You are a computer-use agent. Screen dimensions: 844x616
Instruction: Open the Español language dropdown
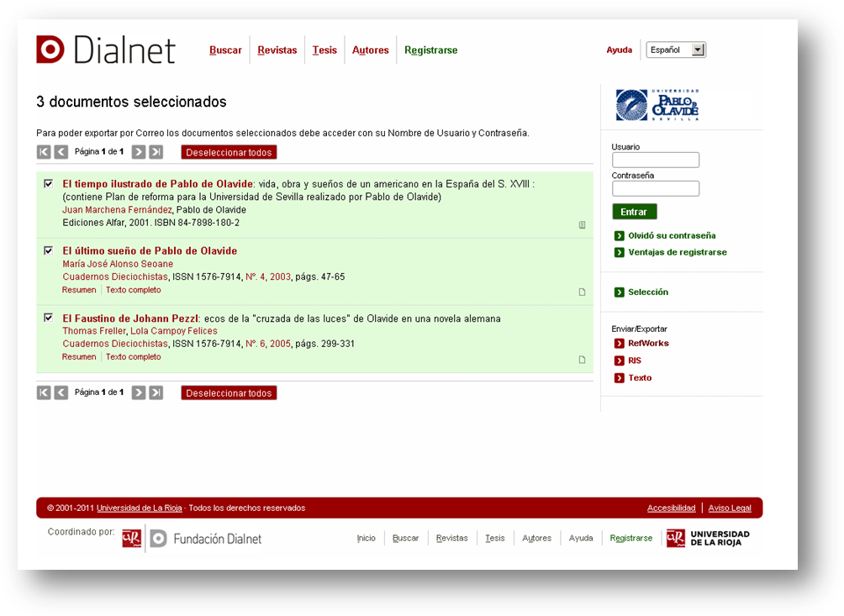(x=676, y=50)
